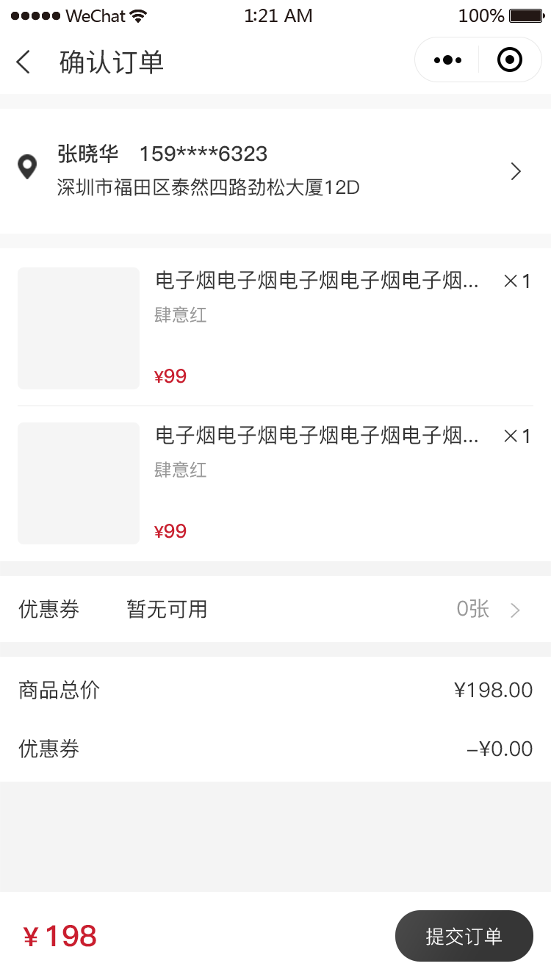Tap the location pin icon
The width and height of the screenshot is (551, 980).
(x=27, y=167)
